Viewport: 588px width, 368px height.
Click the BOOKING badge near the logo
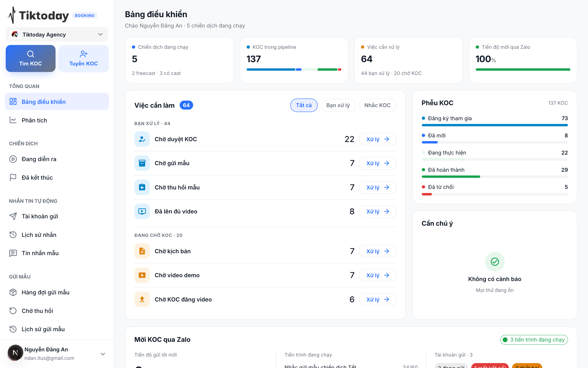[85, 16]
